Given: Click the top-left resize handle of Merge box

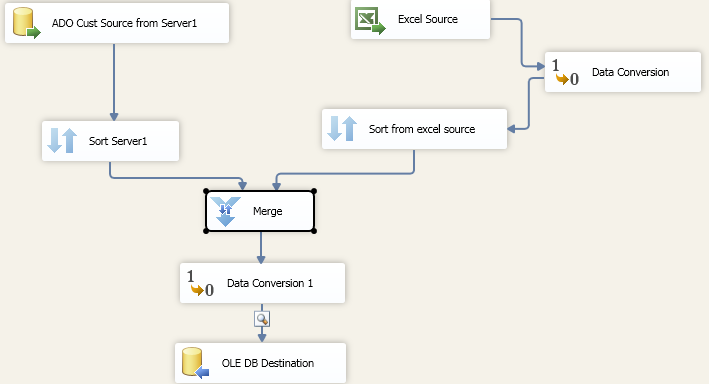Looking at the screenshot, I should (x=206, y=191).
